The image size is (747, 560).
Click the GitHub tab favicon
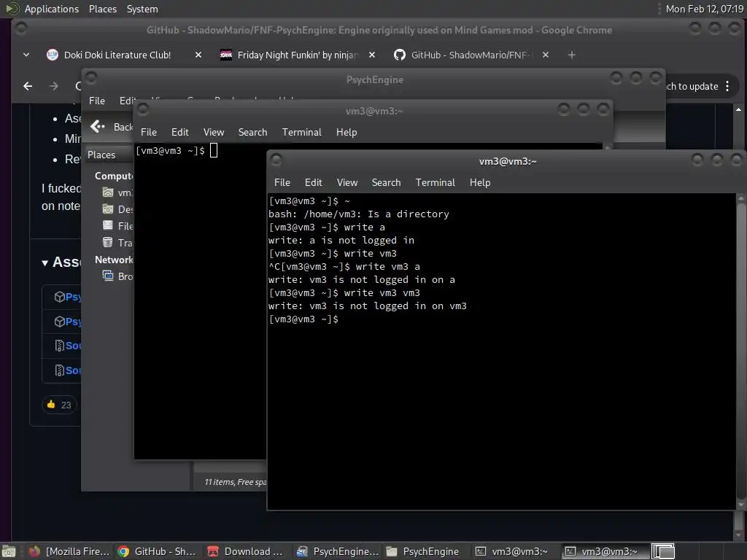[x=400, y=55]
